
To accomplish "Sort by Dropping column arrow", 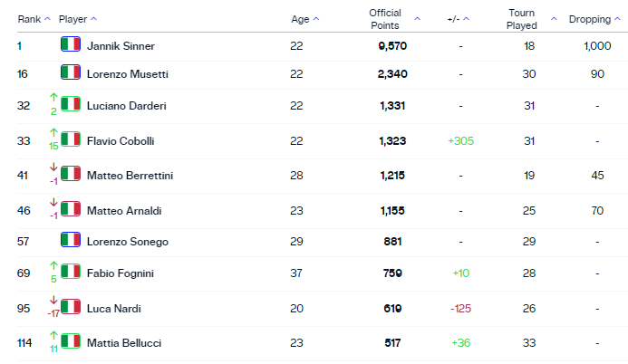I will point(617,19).
